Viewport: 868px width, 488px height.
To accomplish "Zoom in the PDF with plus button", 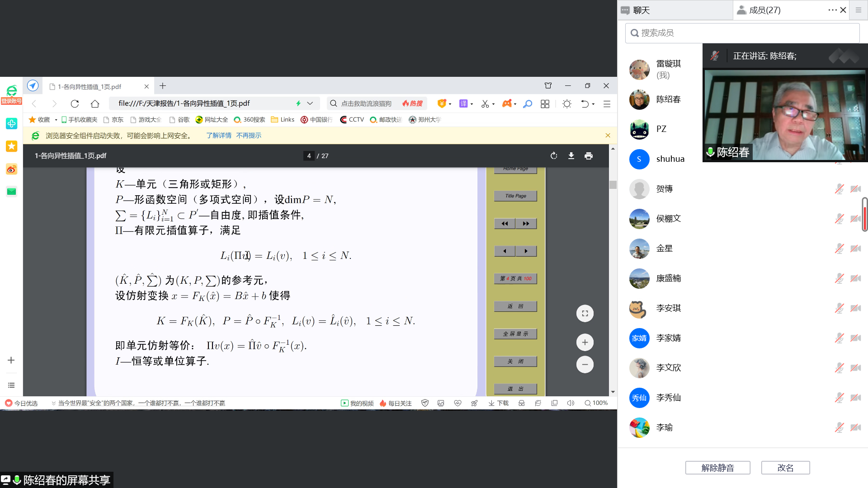I will click(585, 343).
